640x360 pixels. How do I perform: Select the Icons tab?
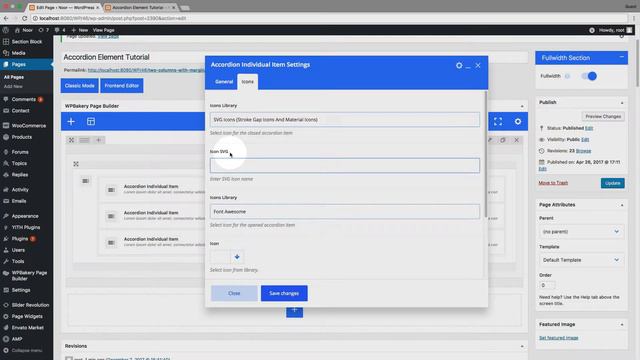247,82
